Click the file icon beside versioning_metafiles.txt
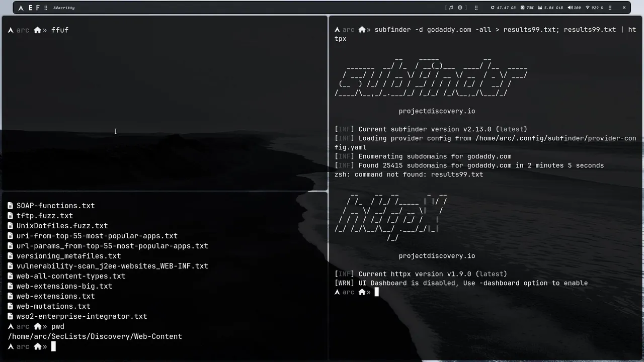The width and height of the screenshot is (644, 362). tap(11, 256)
